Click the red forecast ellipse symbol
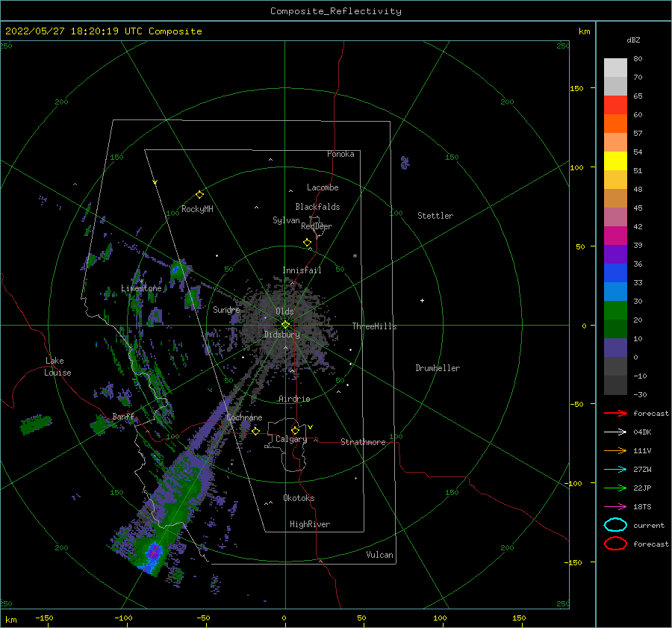This screenshot has height=628, width=672. (615, 544)
